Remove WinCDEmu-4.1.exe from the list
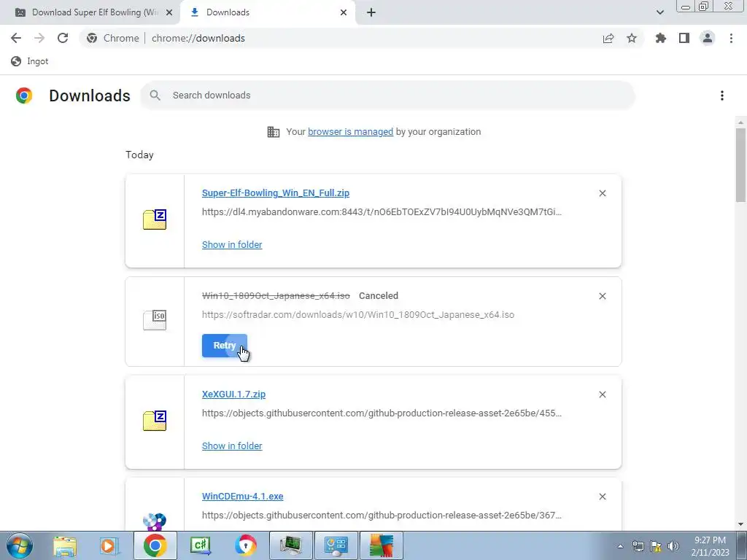The width and height of the screenshot is (747, 560). click(602, 497)
